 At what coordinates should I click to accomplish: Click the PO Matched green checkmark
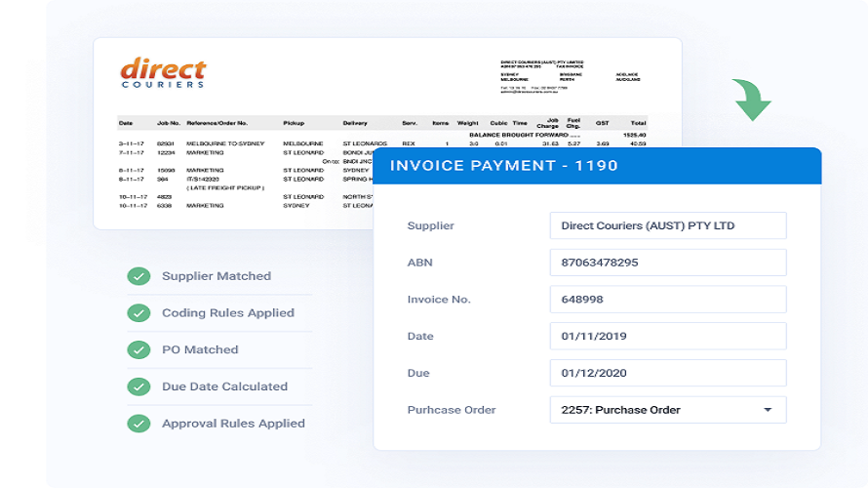[138, 349]
